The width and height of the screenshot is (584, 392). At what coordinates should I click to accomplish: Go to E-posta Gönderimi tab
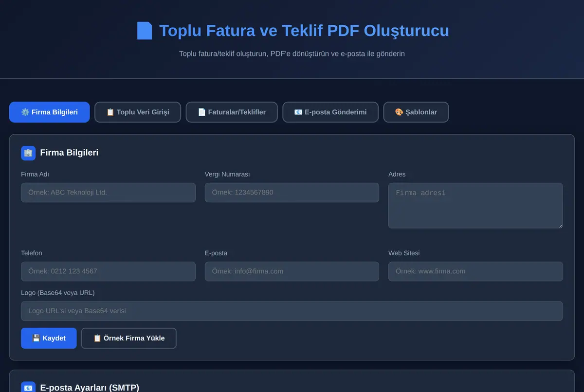(x=330, y=112)
